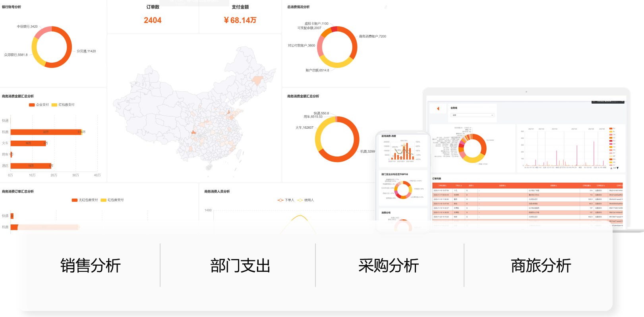The width and height of the screenshot is (644, 317).
Task: Click the 部门支出分布总览TOP10 donut in phone
Action: pyautogui.click(x=403, y=190)
